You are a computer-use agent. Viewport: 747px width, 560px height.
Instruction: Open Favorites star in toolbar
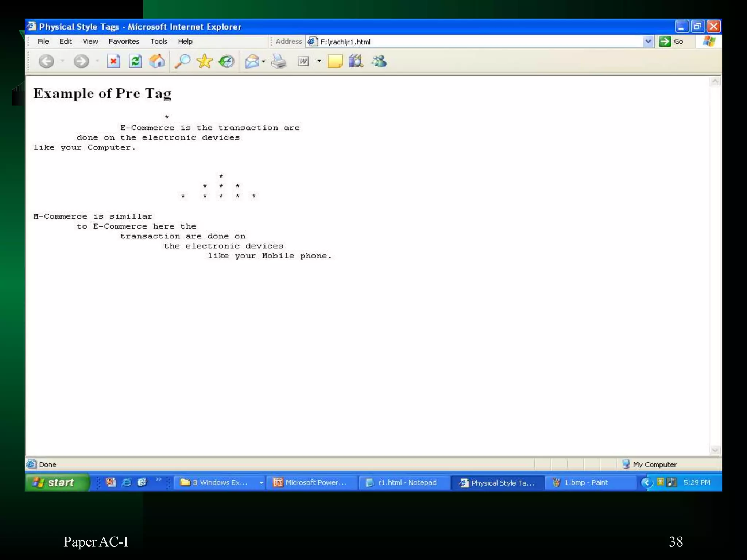tap(204, 61)
